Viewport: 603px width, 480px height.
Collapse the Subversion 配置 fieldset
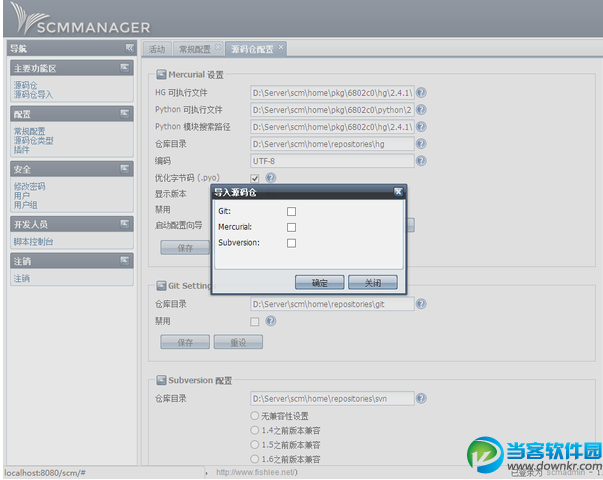pyautogui.click(x=161, y=380)
